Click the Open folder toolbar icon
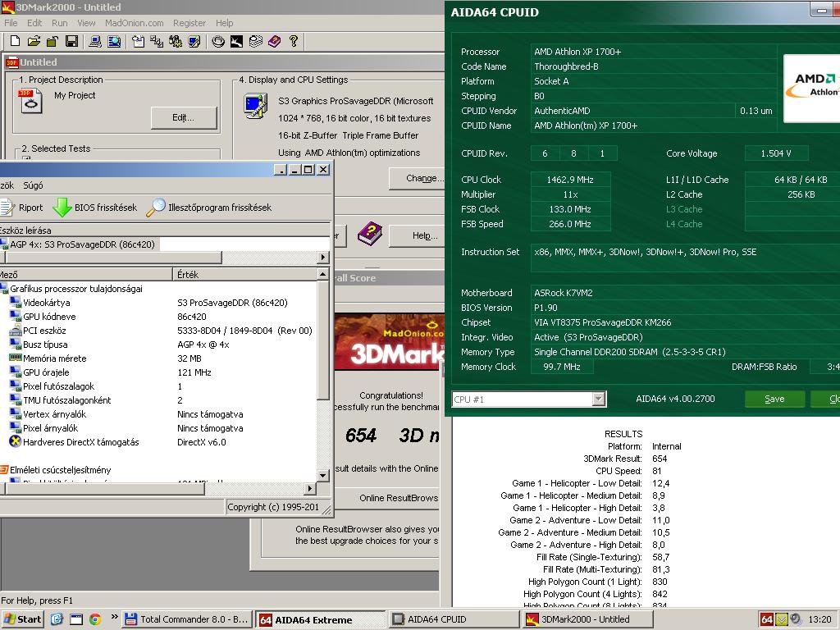The image size is (840, 630). tap(34, 41)
